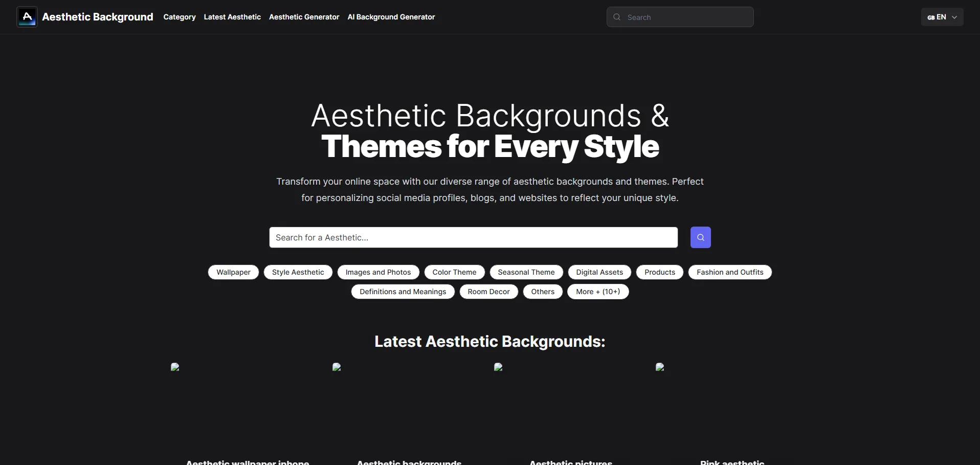Click the magnifier icon in header search
The height and width of the screenshot is (465, 980).
(x=617, y=17)
